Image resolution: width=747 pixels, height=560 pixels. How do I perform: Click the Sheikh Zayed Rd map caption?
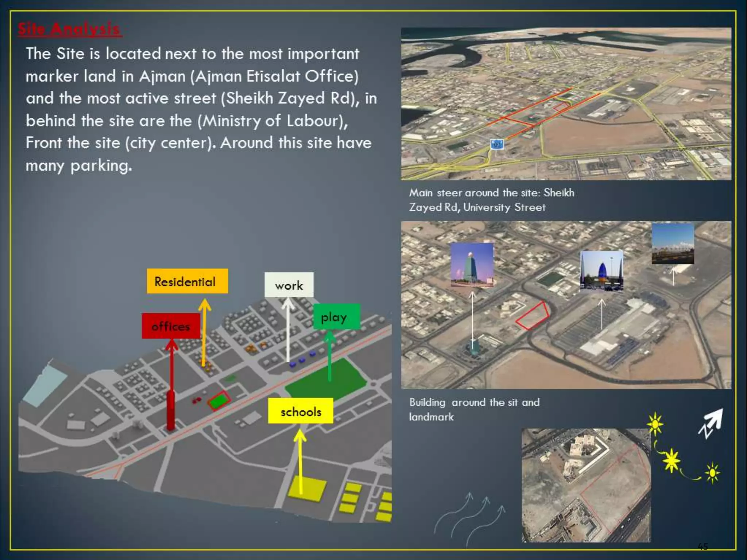[491, 200]
